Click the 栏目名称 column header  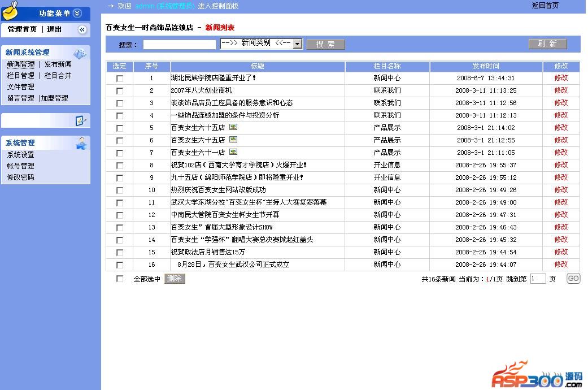(387, 66)
